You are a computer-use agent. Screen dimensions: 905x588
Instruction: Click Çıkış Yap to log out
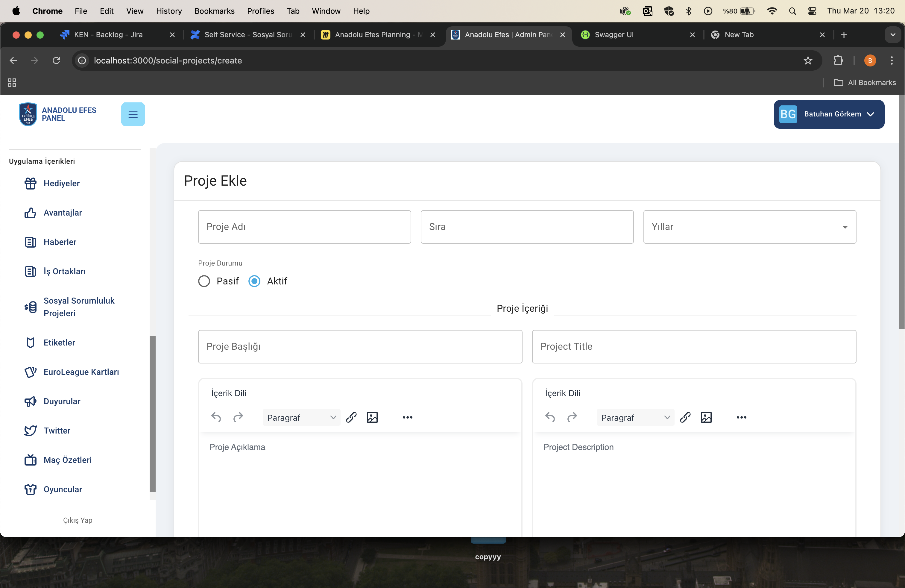[78, 520]
